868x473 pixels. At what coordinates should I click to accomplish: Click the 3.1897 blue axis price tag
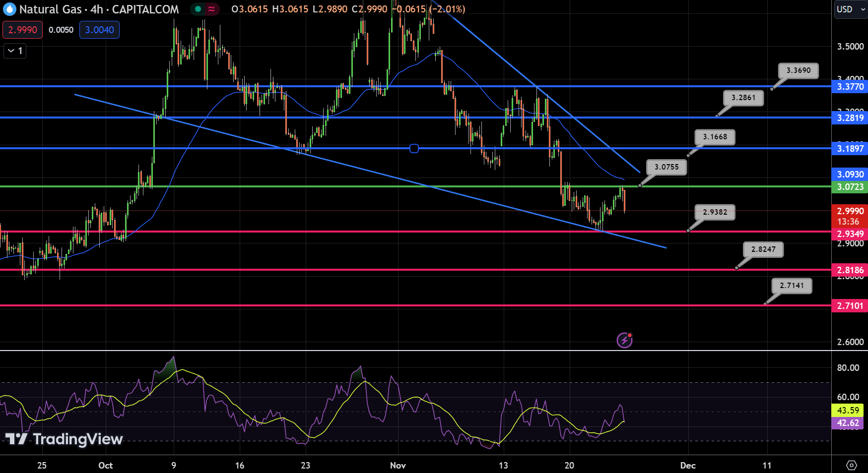(x=850, y=149)
